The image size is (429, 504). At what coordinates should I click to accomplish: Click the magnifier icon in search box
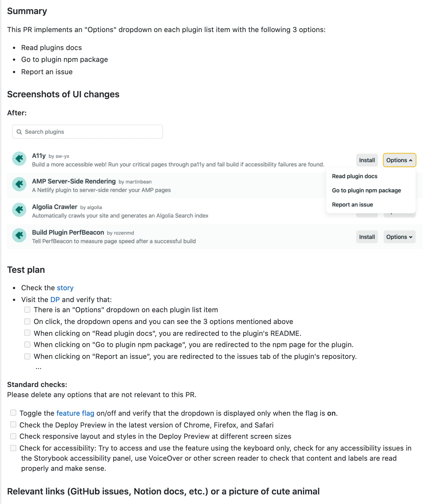click(19, 132)
